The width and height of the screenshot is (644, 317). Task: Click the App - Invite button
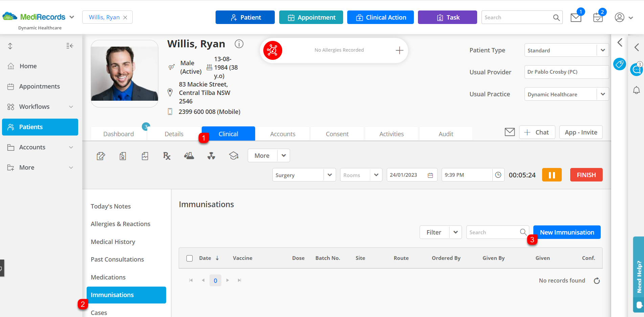(x=581, y=132)
